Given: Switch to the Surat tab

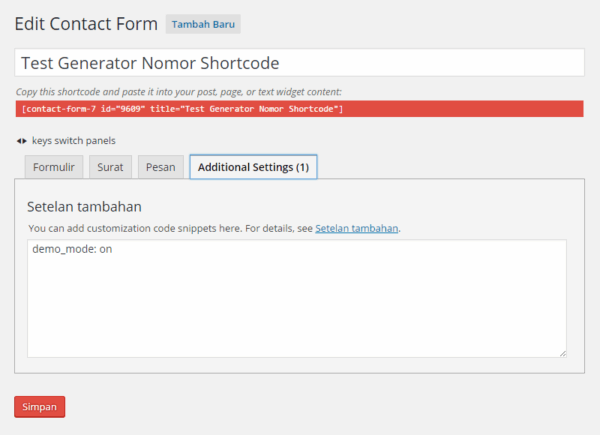Looking at the screenshot, I should tap(110, 167).
